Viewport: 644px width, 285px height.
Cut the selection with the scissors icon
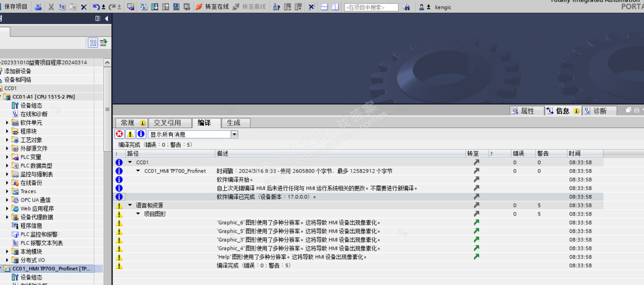tap(51, 7)
